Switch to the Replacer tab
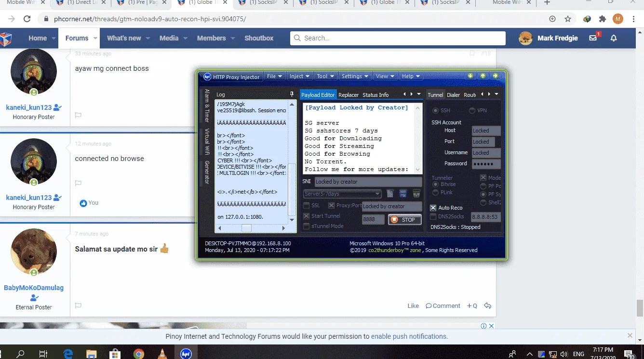644x359 pixels. (349, 95)
